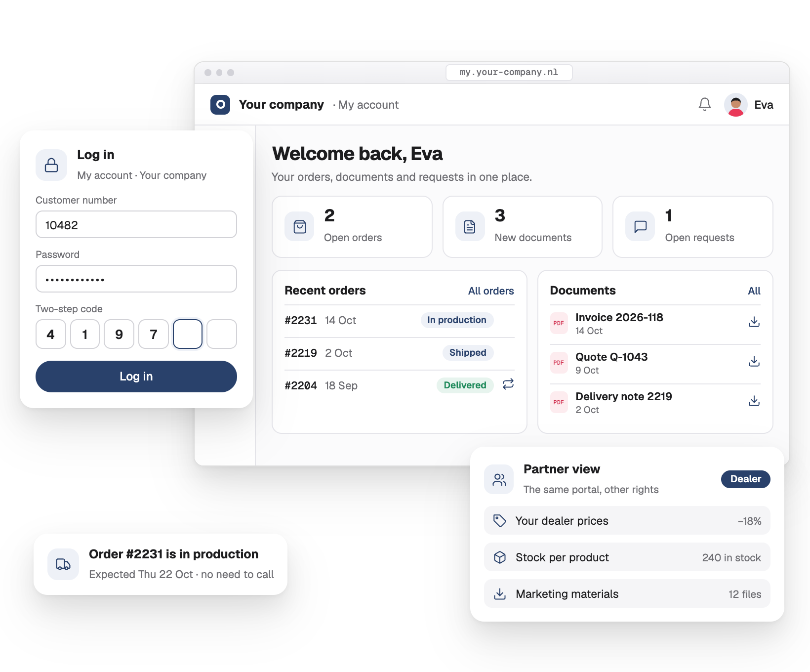Select the focused fifth two-step code box
This screenshot has height=672, width=810.
coord(188,335)
